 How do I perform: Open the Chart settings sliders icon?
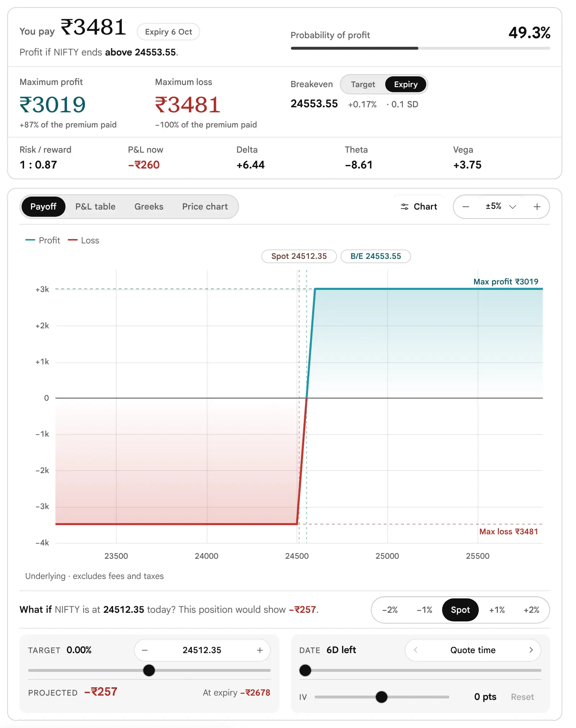405,207
